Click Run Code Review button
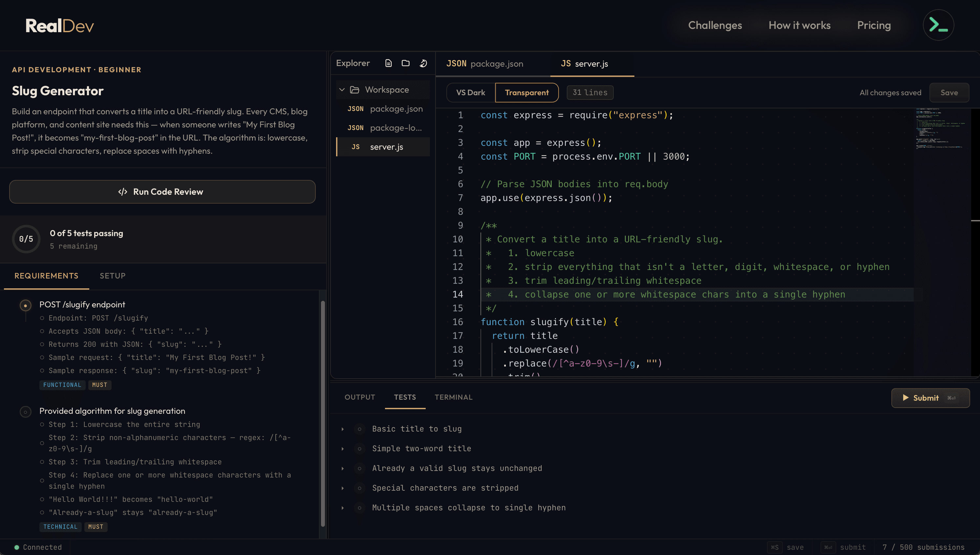Viewport: 980px width, 555px height. click(x=162, y=192)
